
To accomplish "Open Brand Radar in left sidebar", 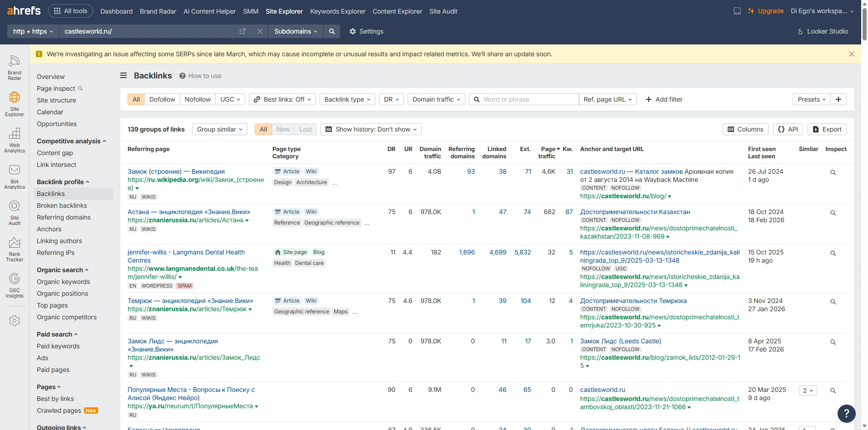I will click(x=15, y=68).
